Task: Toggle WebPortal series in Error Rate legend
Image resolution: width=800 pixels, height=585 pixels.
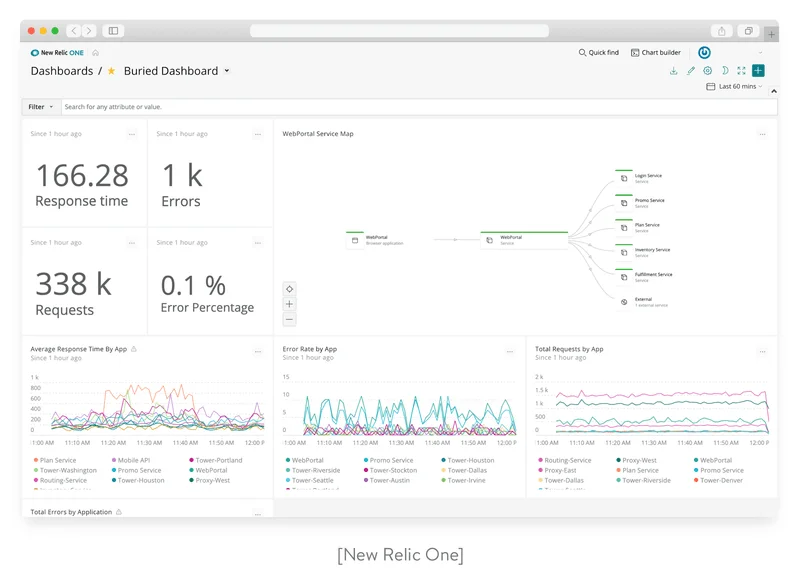Action: [305, 460]
